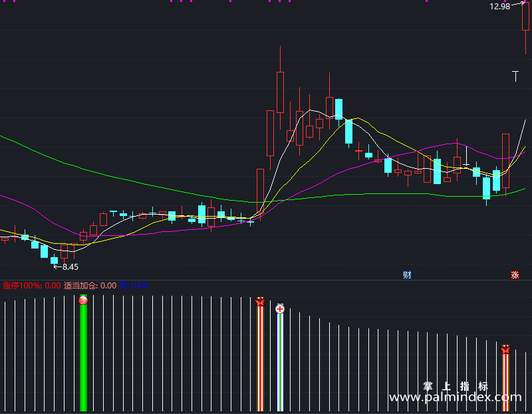Click the red plus circle signal icon
The image size is (532, 414).
pos(280,309)
